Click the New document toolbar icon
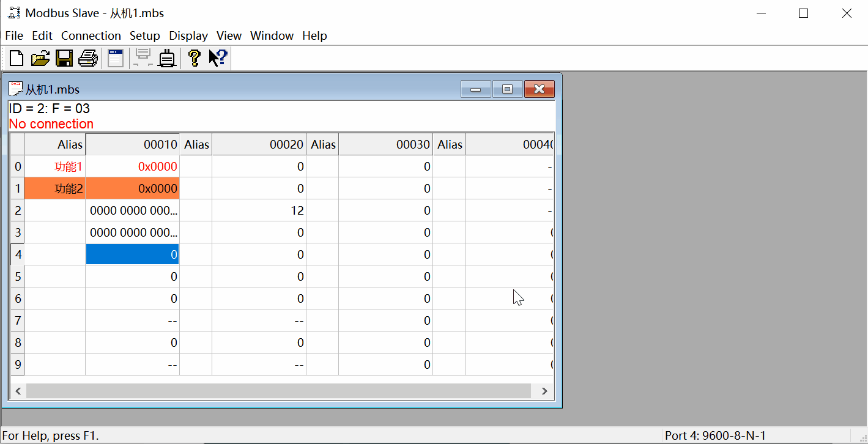The image size is (868, 444). pyautogui.click(x=17, y=58)
